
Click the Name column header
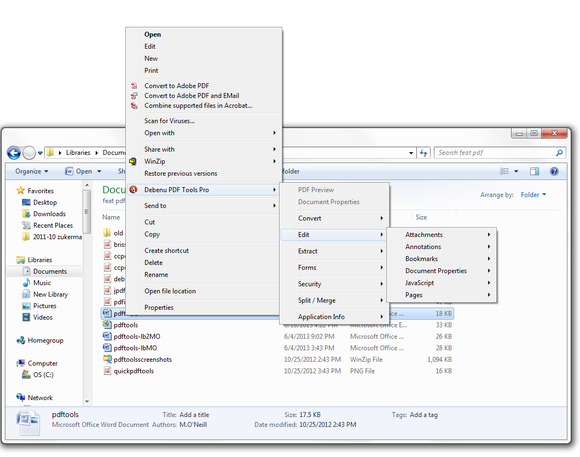[x=111, y=217]
